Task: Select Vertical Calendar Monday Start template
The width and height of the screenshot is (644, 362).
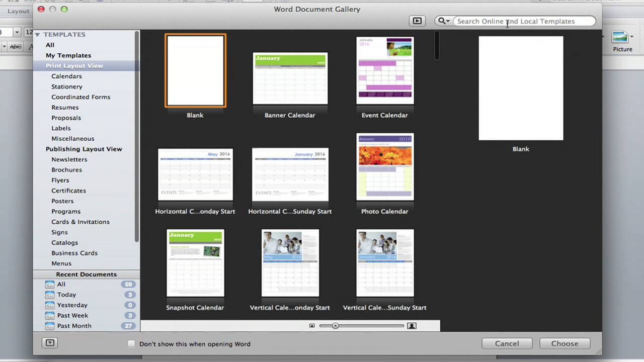Action: [290, 263]
